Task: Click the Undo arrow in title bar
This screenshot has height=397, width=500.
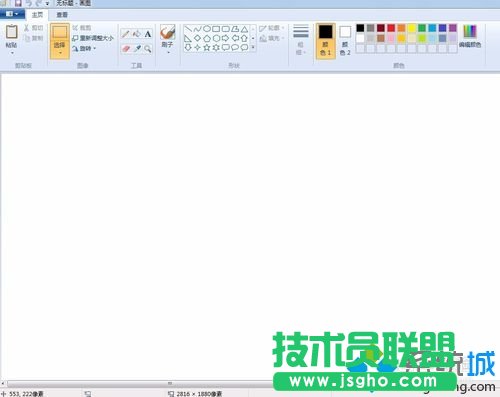Action: pyautogui.click(x=29, y=3)
